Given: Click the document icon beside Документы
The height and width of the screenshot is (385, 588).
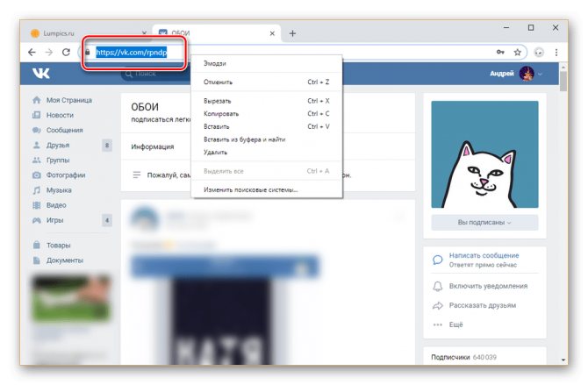Looking at the screenshot, I should pos(36,260).
